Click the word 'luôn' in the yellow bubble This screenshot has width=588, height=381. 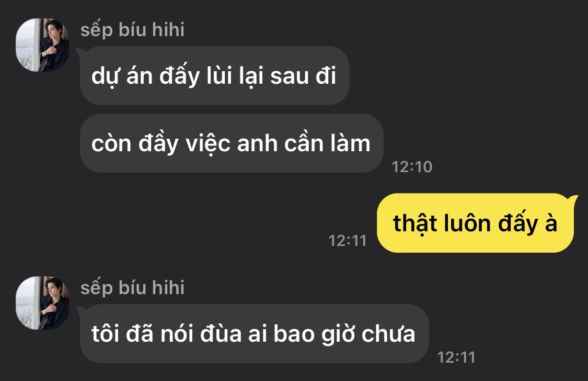[x=467, y=223]
